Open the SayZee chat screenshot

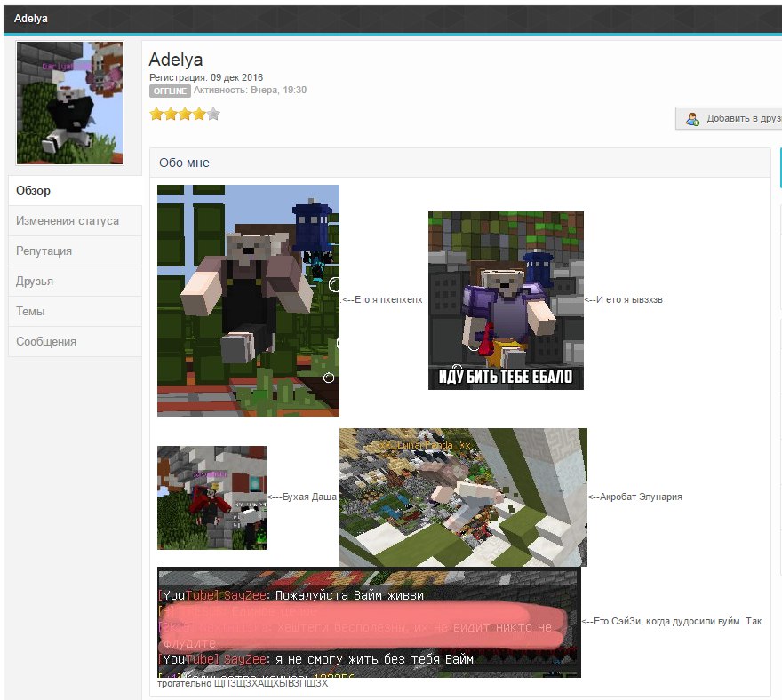(369, 622)
